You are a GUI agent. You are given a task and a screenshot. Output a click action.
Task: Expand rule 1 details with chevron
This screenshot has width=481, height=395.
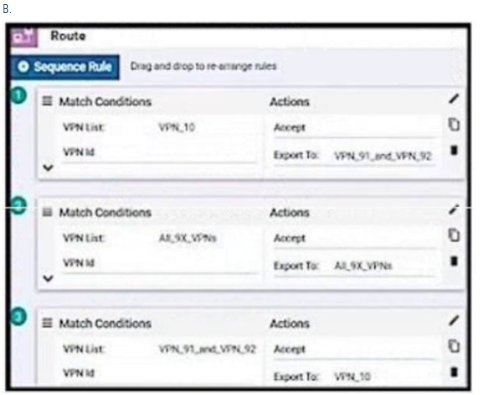tap(48, 168)
